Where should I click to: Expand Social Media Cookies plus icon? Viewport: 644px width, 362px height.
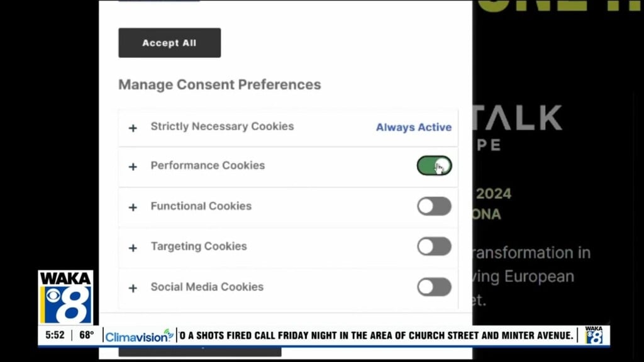coord(133,288)
